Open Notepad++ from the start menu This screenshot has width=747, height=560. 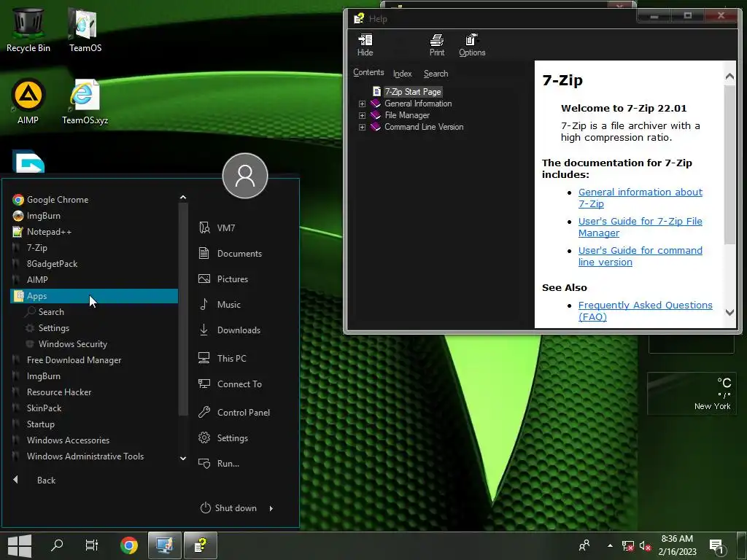tap(94, 232)
